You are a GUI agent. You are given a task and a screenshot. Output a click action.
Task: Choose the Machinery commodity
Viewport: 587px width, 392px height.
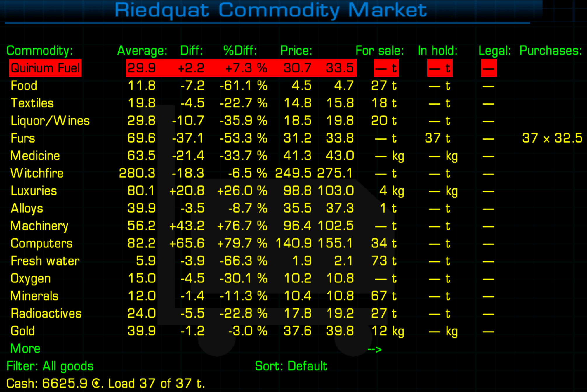point(39,226)
